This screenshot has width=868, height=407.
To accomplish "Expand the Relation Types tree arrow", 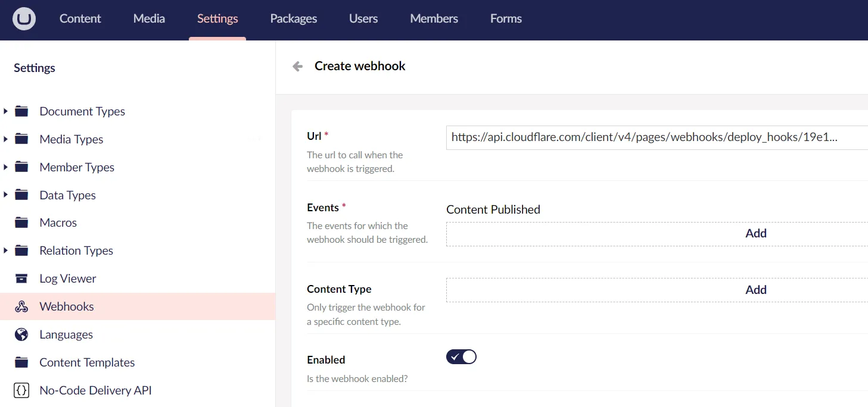I will [5, 251].
